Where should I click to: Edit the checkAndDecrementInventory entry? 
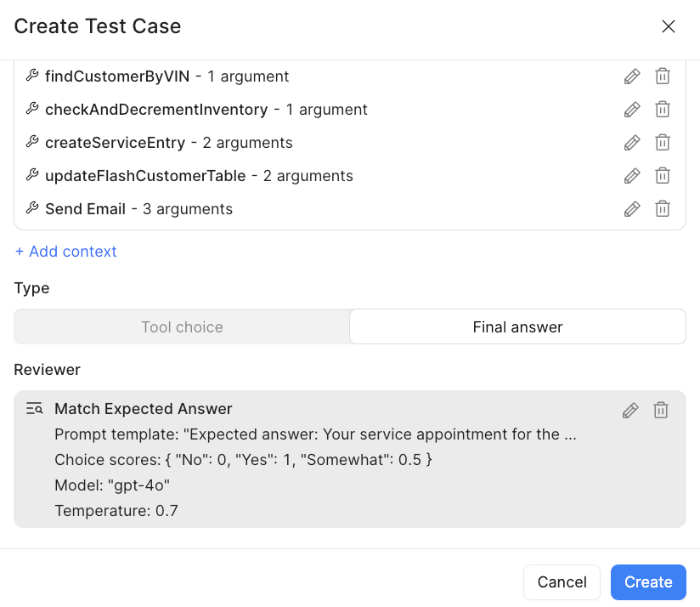tap(631, 110)
